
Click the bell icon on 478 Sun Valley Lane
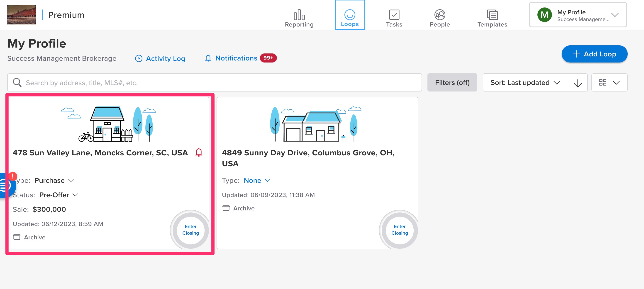[x=198, y=152]
